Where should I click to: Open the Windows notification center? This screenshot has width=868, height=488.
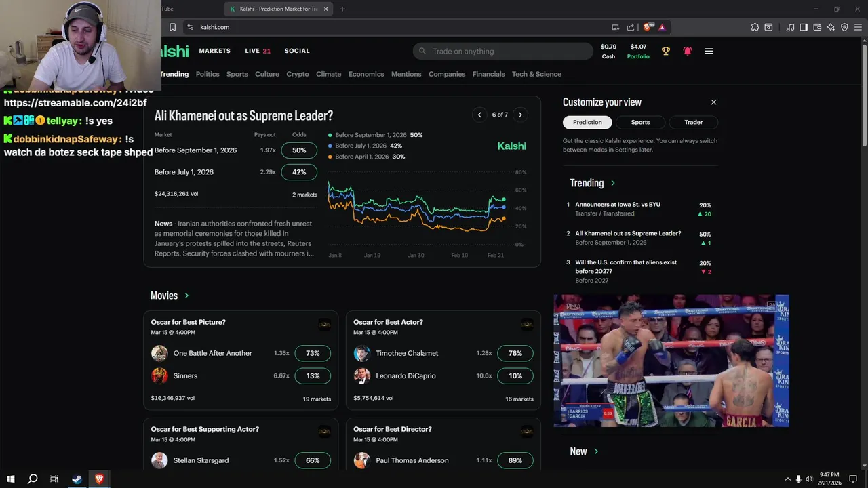pos(853,479)
